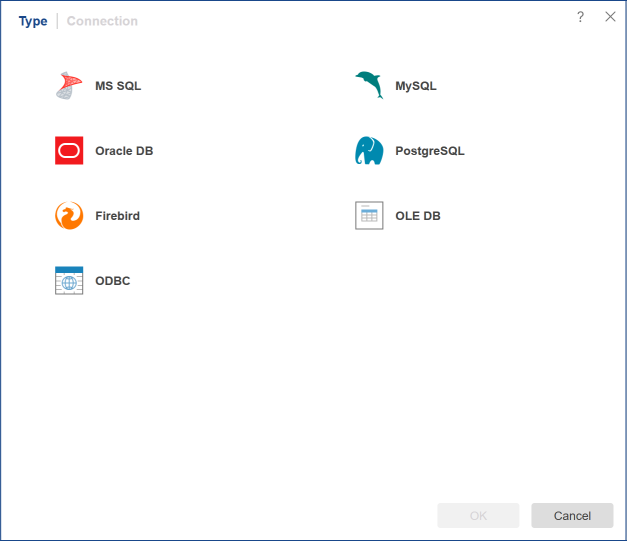
Task: Select the MS SQL text label
Action: click(118, 86)
